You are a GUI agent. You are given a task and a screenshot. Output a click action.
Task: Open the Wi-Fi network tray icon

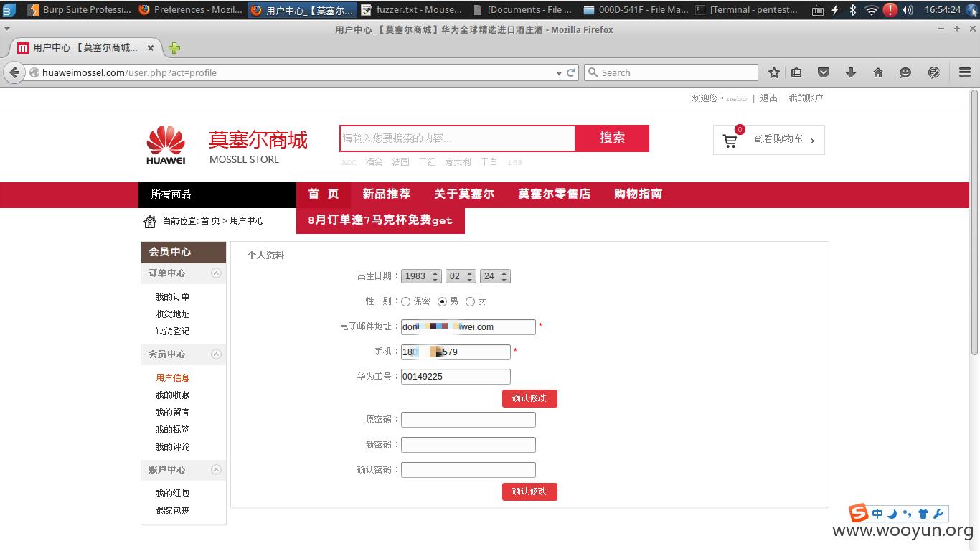tap(871, 10)
